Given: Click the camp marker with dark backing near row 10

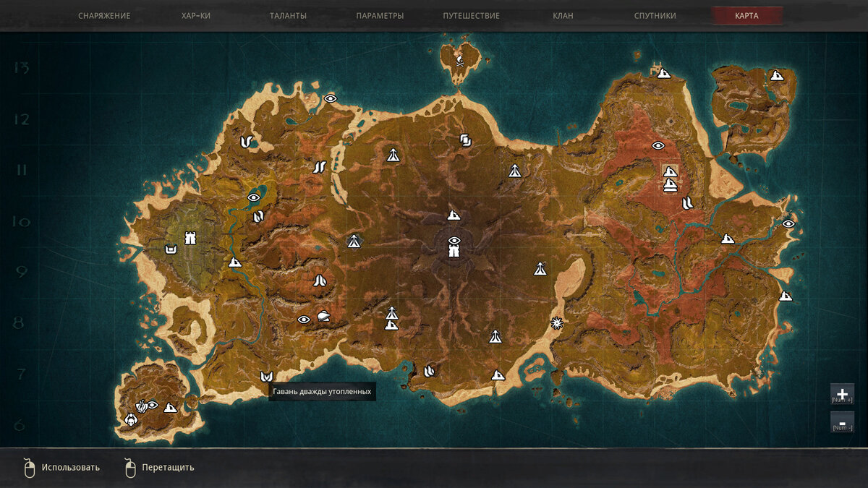Looking at the screenshot, I should pyautogui.click(x=354, y=241).
